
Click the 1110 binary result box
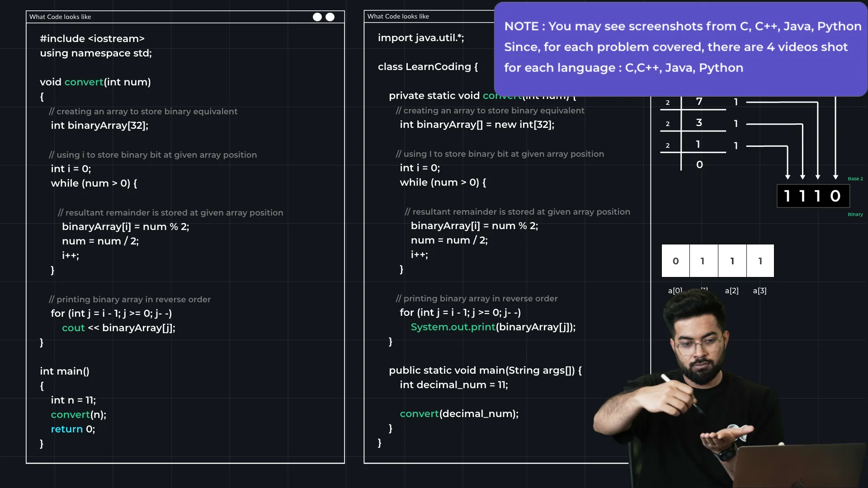[x=813, y=196]
